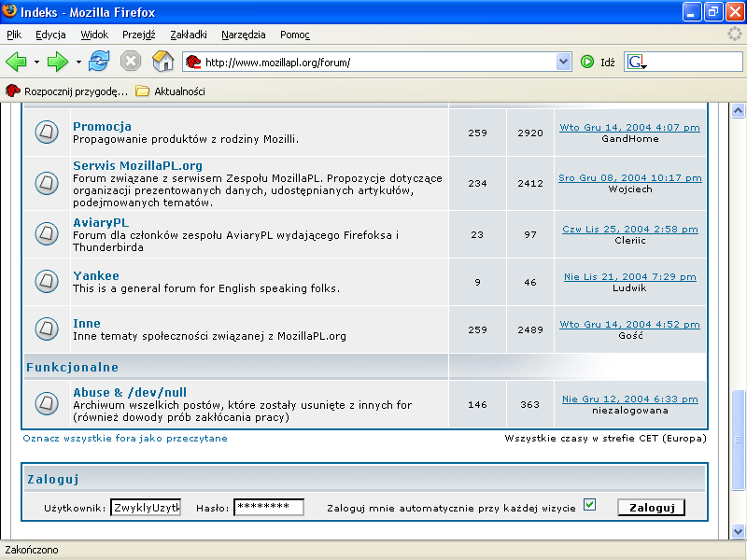Click the AviaryPL forum status icon

(x=47, y=234)
